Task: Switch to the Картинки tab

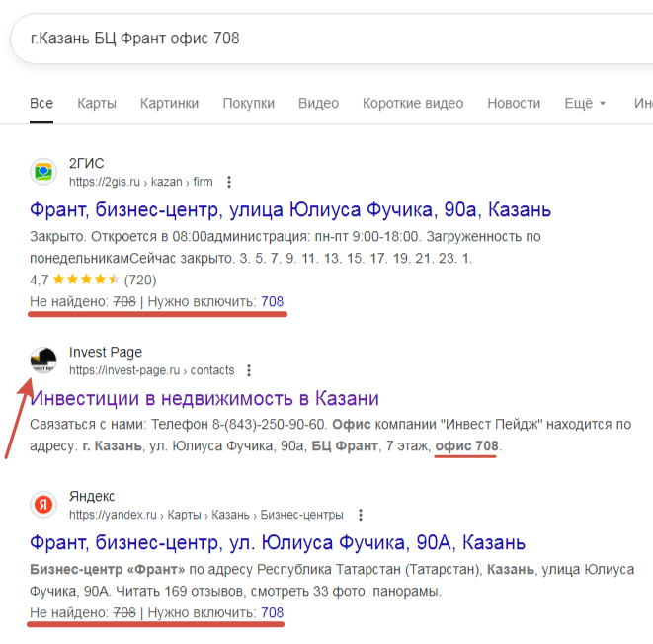Action: pyautogui.click(x=169, y=103)
